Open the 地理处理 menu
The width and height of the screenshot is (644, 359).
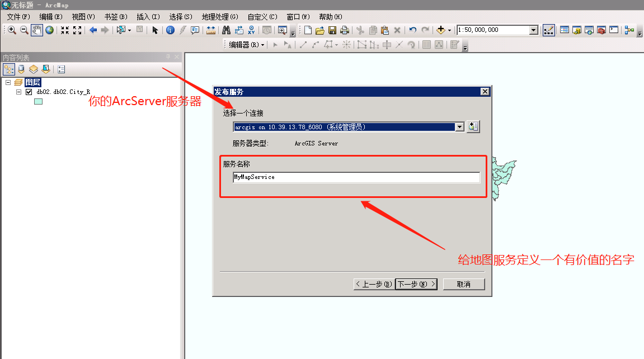(x=219, y=17)
